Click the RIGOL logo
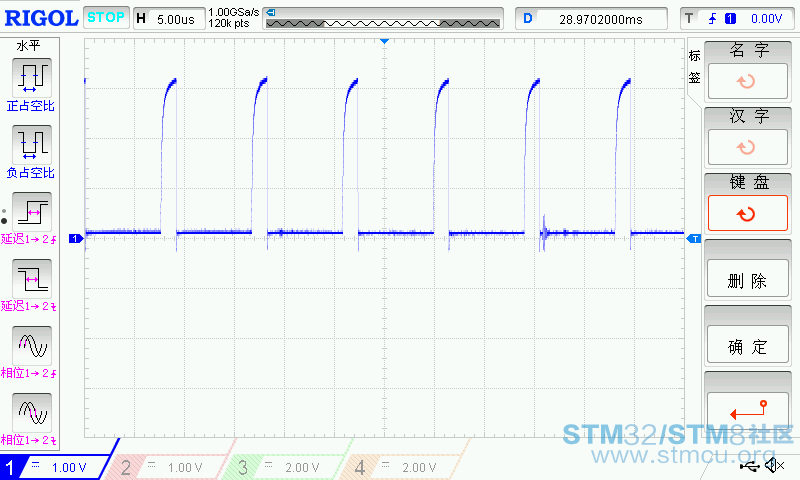Image resolution: width=800 pixels, height=480 pixels. (41, 18)
